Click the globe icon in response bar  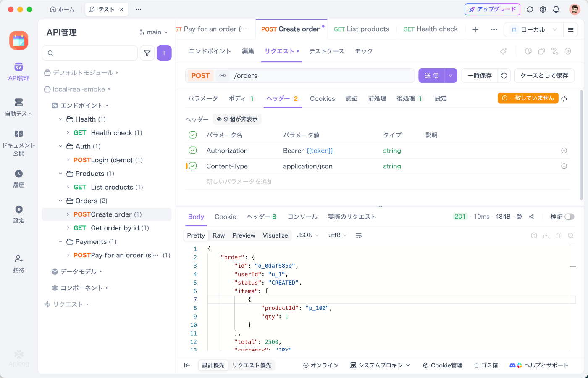pyautogui.click(x=519, y=217)
